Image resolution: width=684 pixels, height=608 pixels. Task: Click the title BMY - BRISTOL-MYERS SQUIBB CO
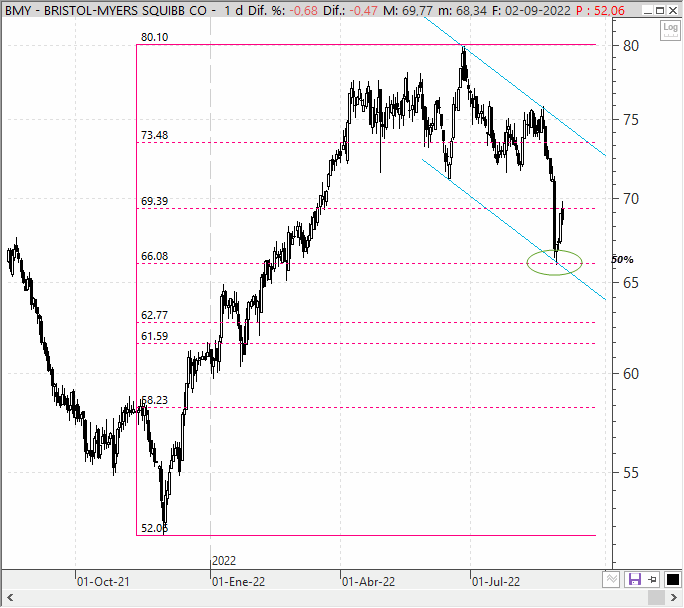(x=106, y=10)
